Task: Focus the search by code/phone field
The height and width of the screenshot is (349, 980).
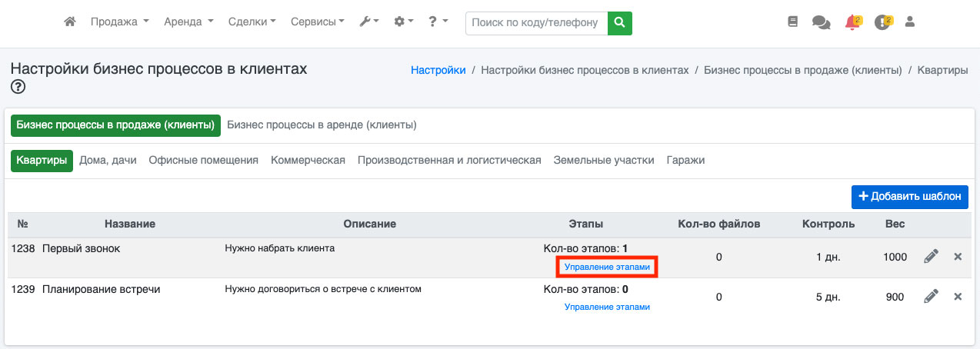Action: point(536,23)
